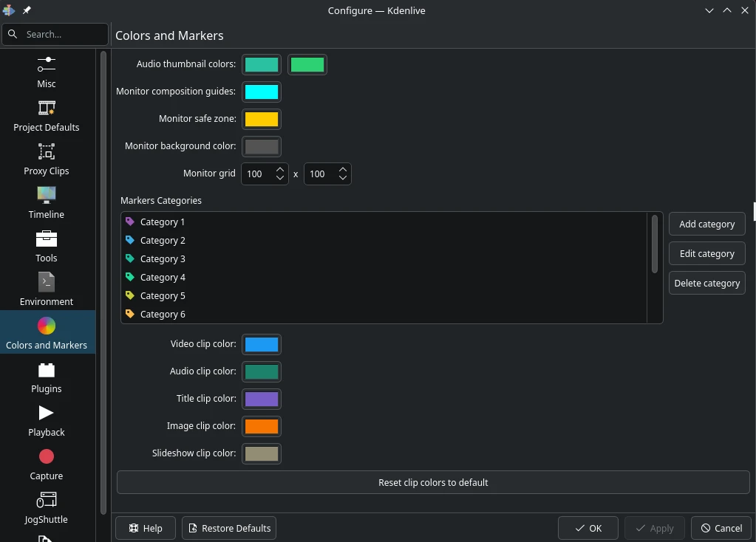Open the Plugins settings page
Image resolution: width=756 pixels, height=542 pixels.
47,378
